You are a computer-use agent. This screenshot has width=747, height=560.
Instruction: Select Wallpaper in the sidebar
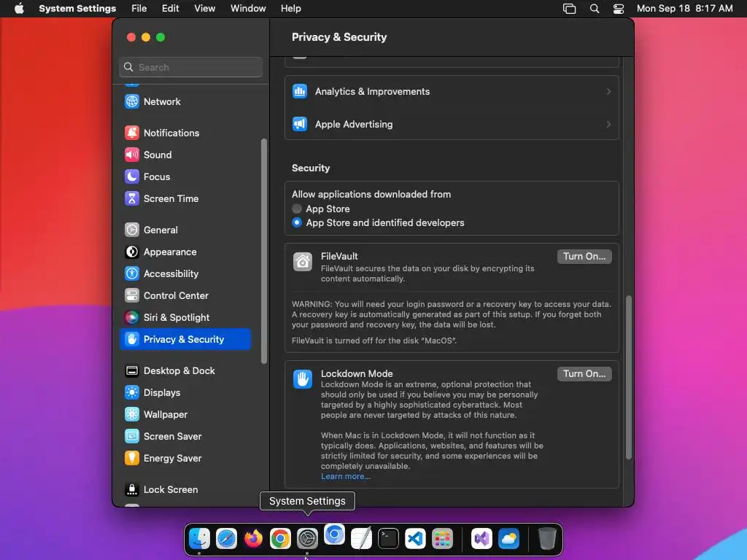click(185, 415)
